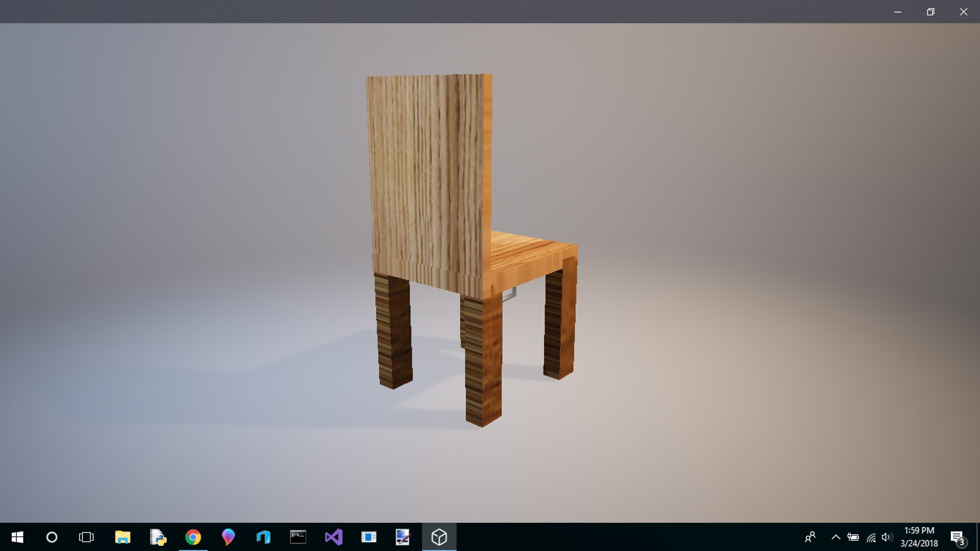980x551 pixels.
Task: Close the 3D viewer window
Action: pos(963,12)
